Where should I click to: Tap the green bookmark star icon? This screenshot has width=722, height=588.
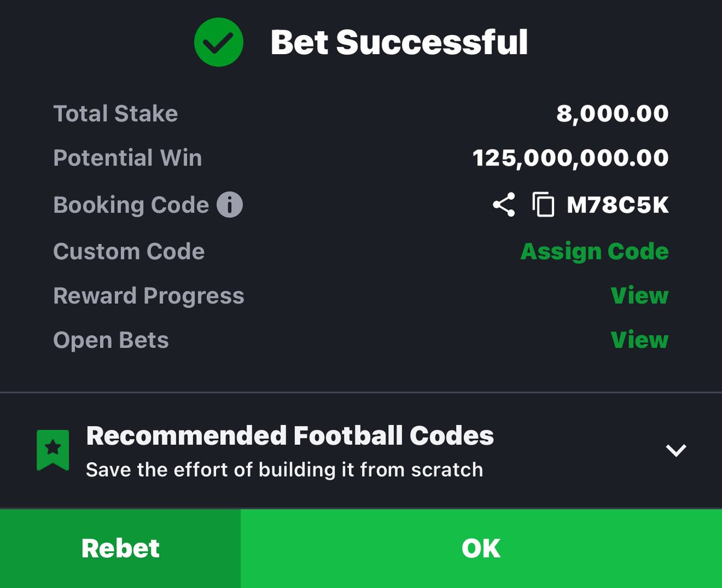point(53,450)
